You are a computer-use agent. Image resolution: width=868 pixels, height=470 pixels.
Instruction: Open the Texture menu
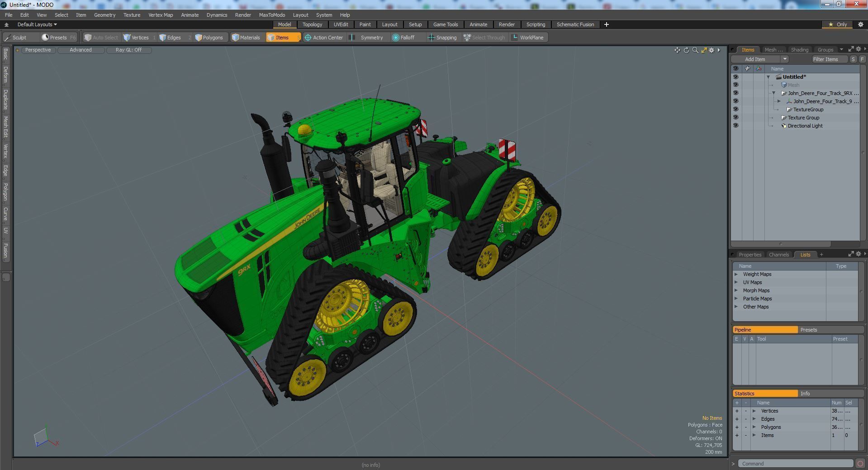(x=132, y=15)
